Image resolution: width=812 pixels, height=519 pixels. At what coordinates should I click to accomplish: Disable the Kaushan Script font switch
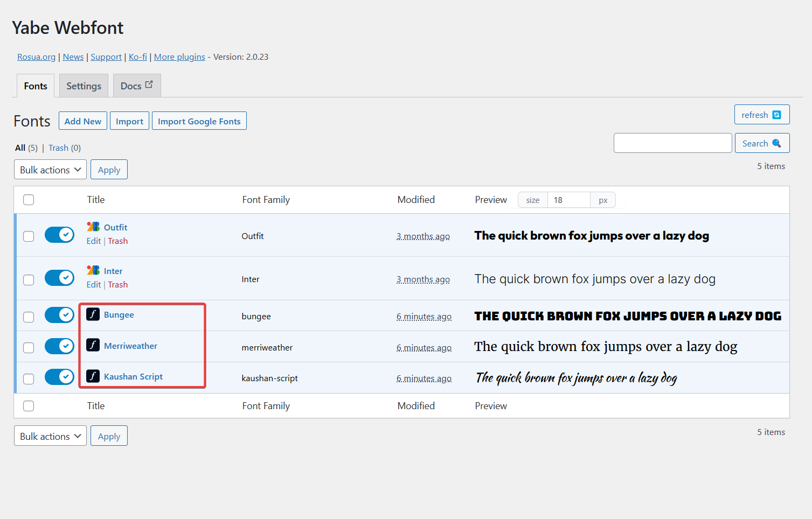[59, 377]
